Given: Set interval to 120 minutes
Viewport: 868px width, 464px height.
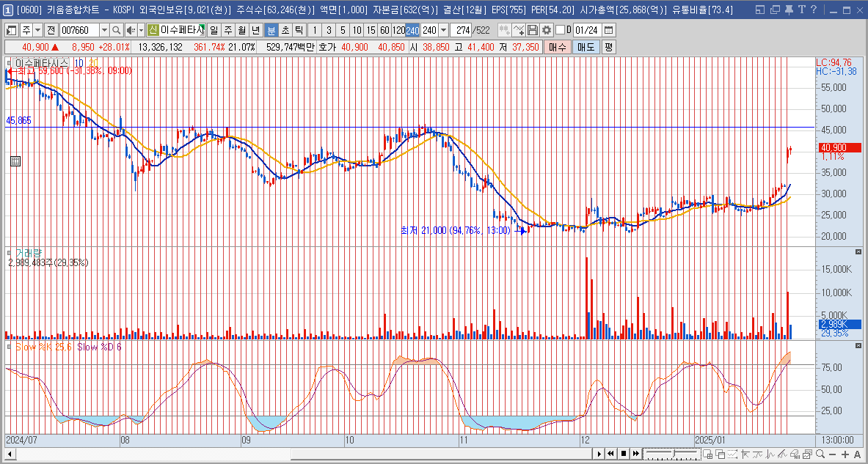Looking at the screenshot, I should pyautogui.click(x=398, y=30).
